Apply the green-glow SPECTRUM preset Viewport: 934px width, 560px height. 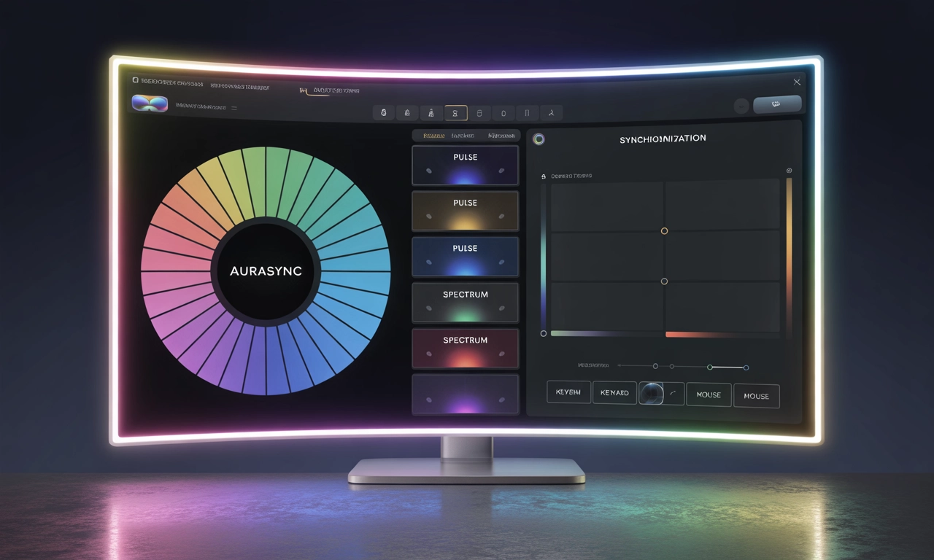(x=465, y=303)
